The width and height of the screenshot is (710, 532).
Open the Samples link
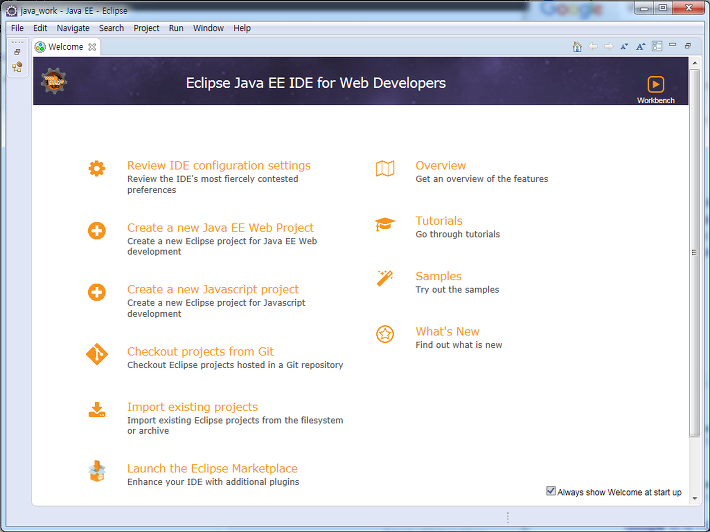[x=438, y=276]
